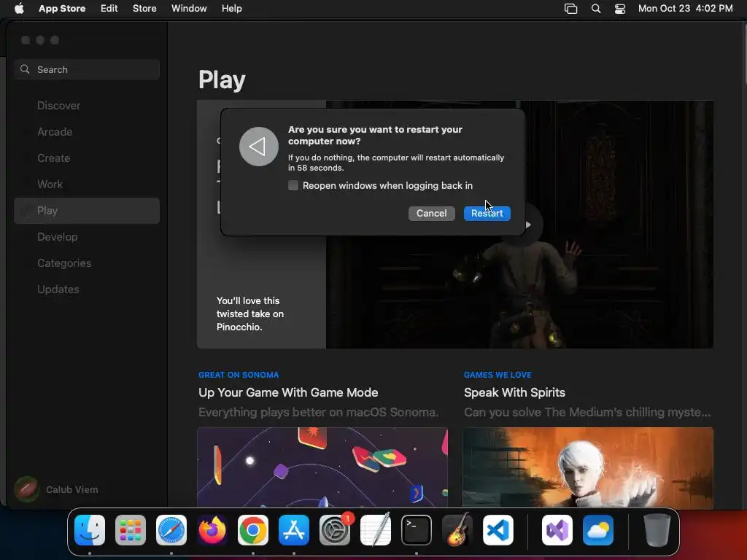Switch to the Create section
This screenshot has width=747, height=560.
click(87, 158)
